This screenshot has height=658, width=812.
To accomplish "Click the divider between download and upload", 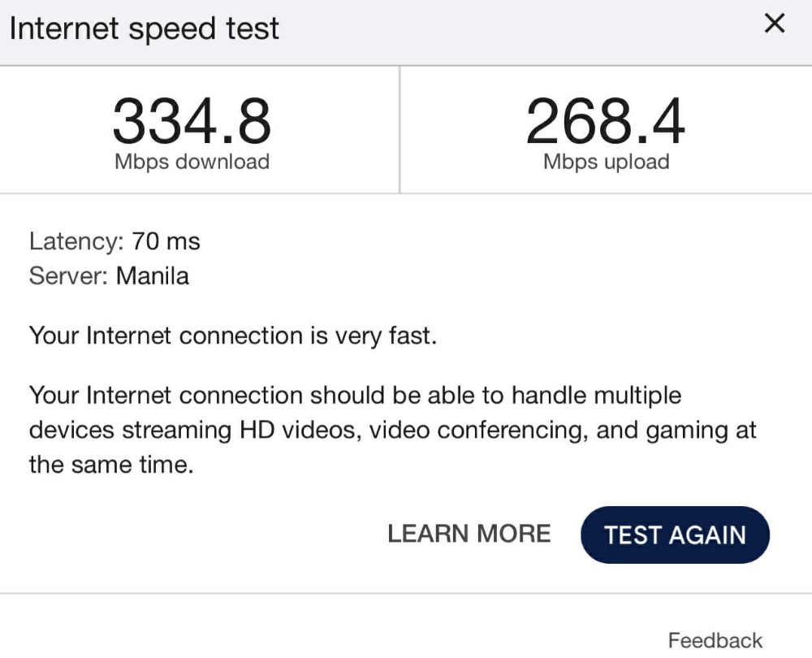I will coord(400,130).
